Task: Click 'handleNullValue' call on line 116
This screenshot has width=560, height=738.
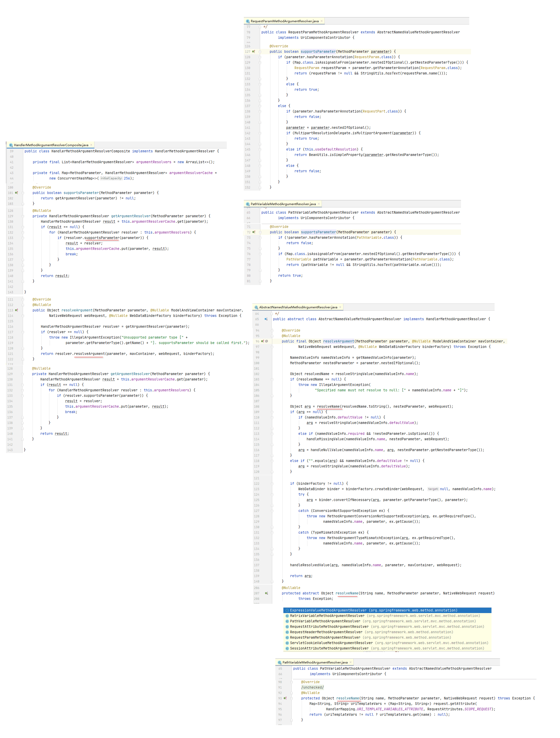Action: coord(326,450)
